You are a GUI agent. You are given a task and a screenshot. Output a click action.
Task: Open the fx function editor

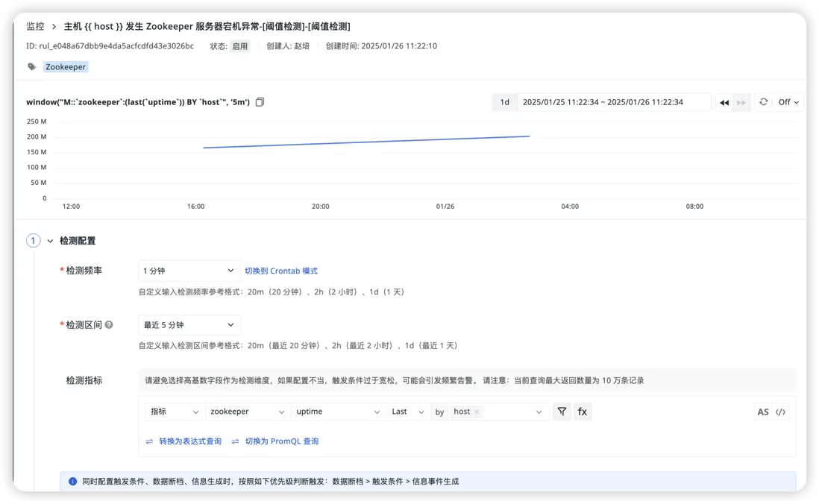583,412
